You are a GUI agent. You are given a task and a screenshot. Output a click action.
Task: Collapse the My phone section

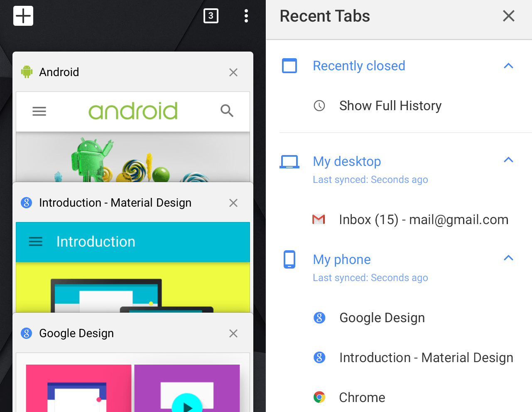[508, 258]
